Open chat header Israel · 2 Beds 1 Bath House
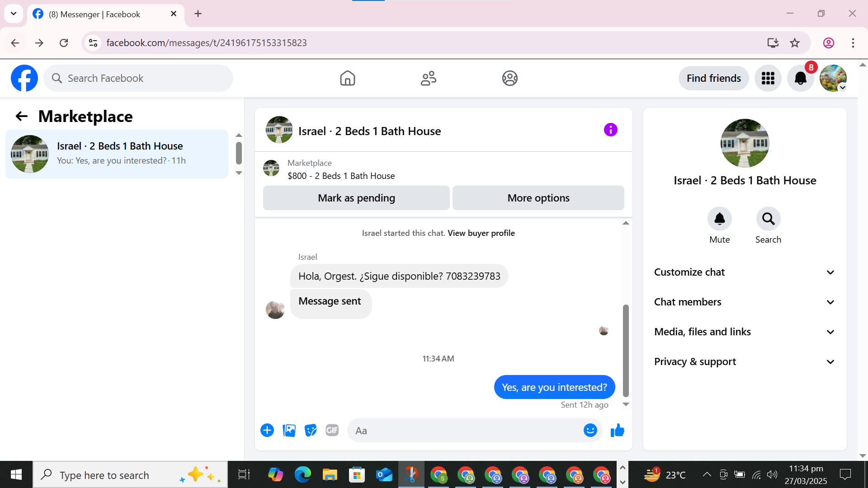 click(x=369, y=131)
